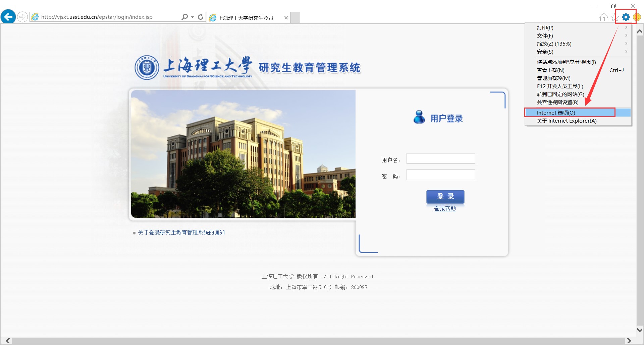This screenshot has width=644, height=345.
Task: Select Internet 选项(O) menu item
Action: (x=578, y=113)
